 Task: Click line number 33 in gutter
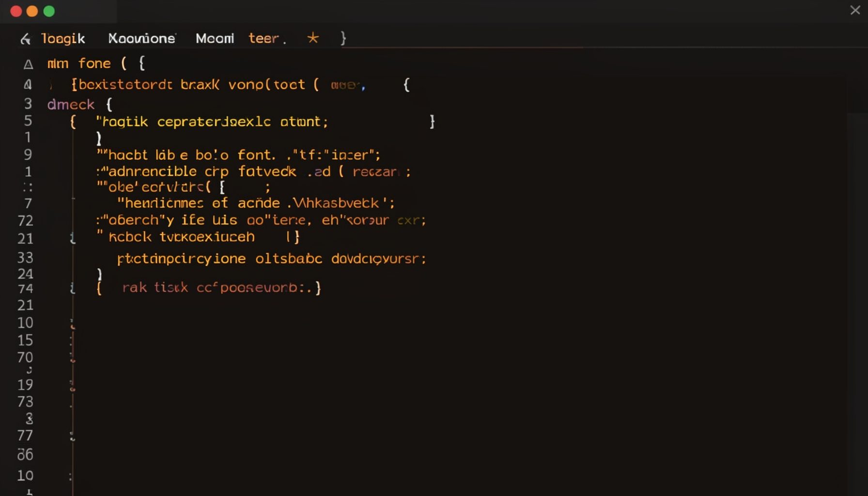coord(25,258)
